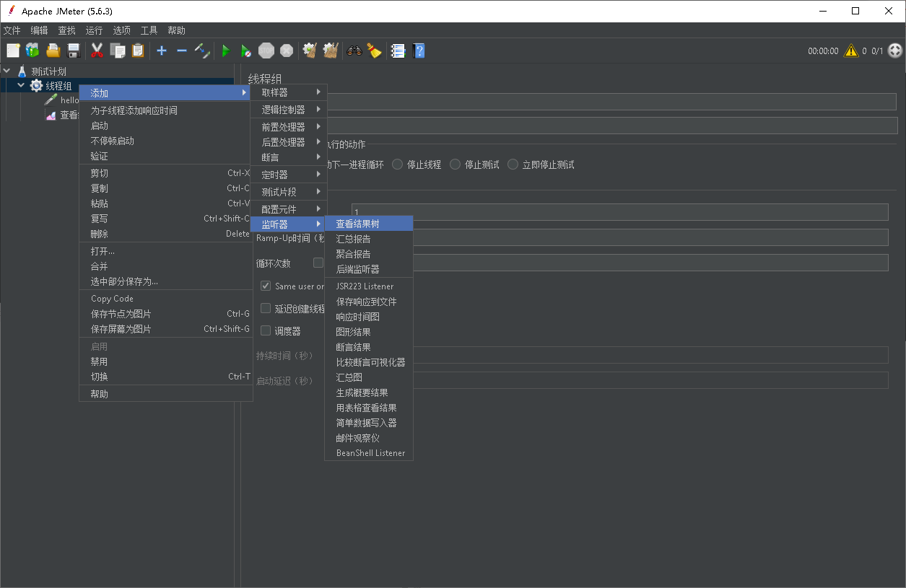The height and width of the screenshot is (588, 906).
Task: Select 响应时间图 listener
Action: coord(369,317)
